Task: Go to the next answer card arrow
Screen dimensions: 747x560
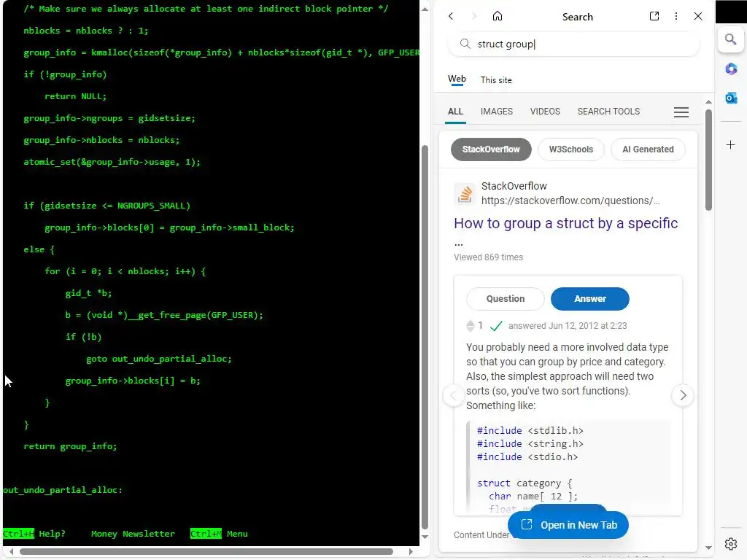Action: tap(683, 395)
